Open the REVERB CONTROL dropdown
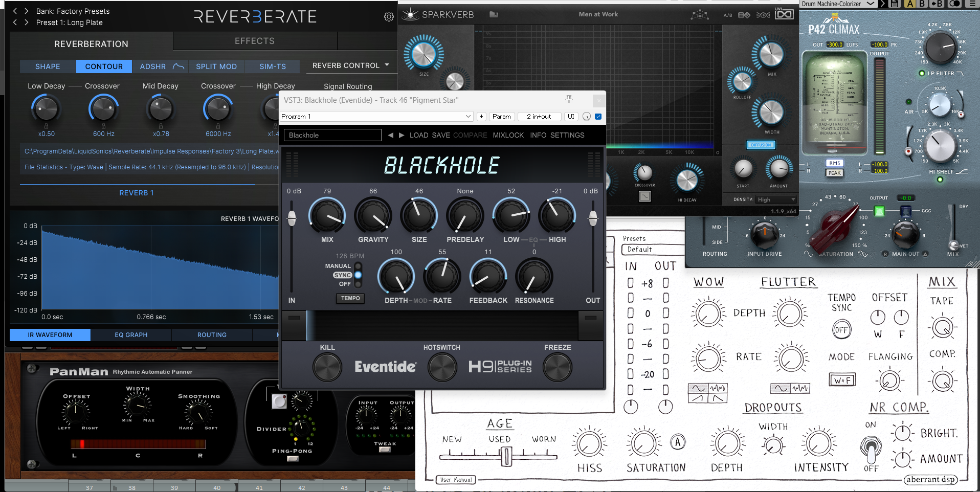 coord(351,65)
